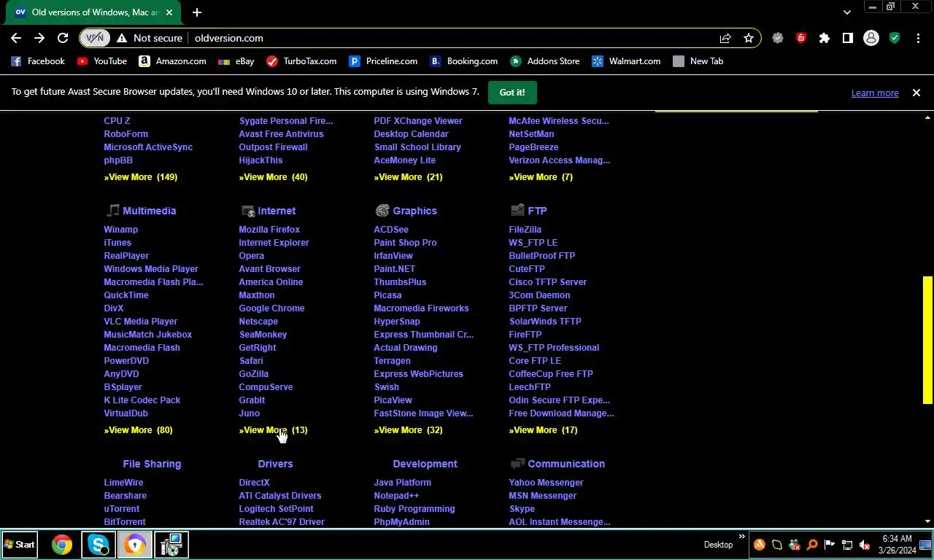This screenshot has width=934, height=560.
Task: Open the IrfanView link
Action: 393,256
